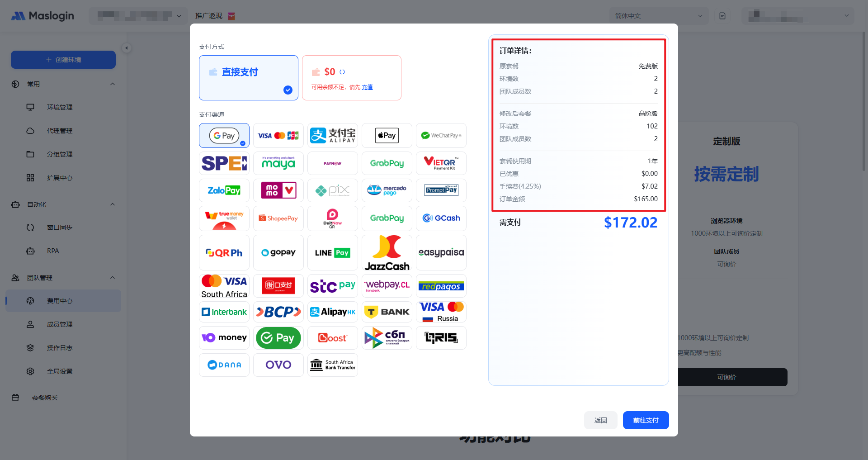The image size is (868, 460).
Task: Select the OVO payment channel
Action: pyautogui.click(x=278, y=365)
